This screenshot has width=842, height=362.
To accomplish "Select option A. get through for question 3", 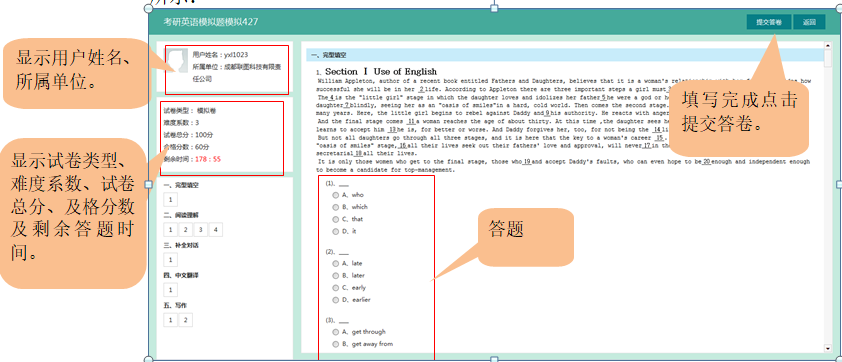I will tap(336, 332).
